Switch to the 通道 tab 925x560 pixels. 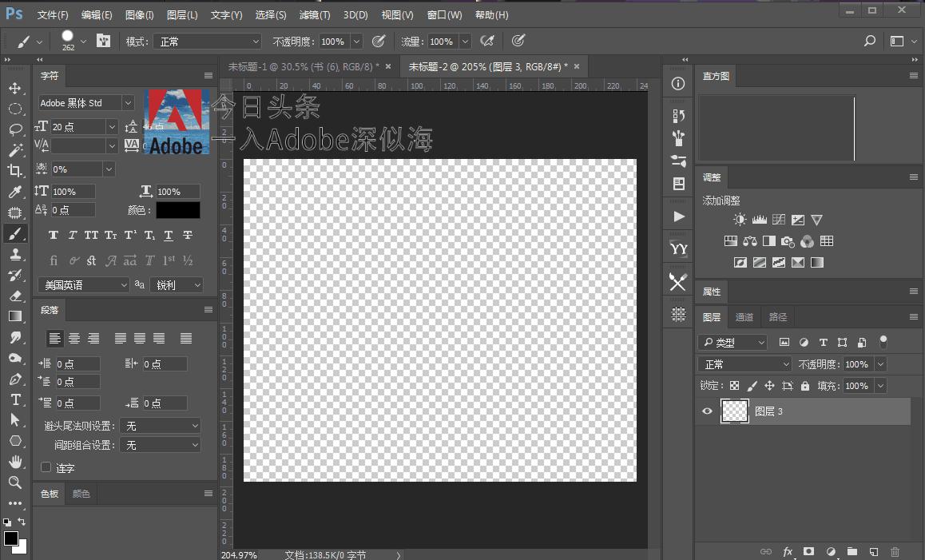tap(744, 317)
